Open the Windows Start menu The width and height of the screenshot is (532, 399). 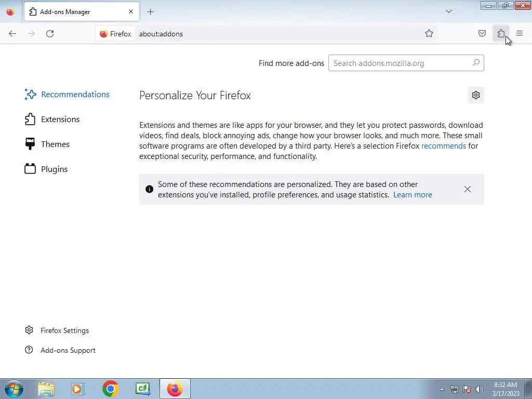[x=14, y=389]
